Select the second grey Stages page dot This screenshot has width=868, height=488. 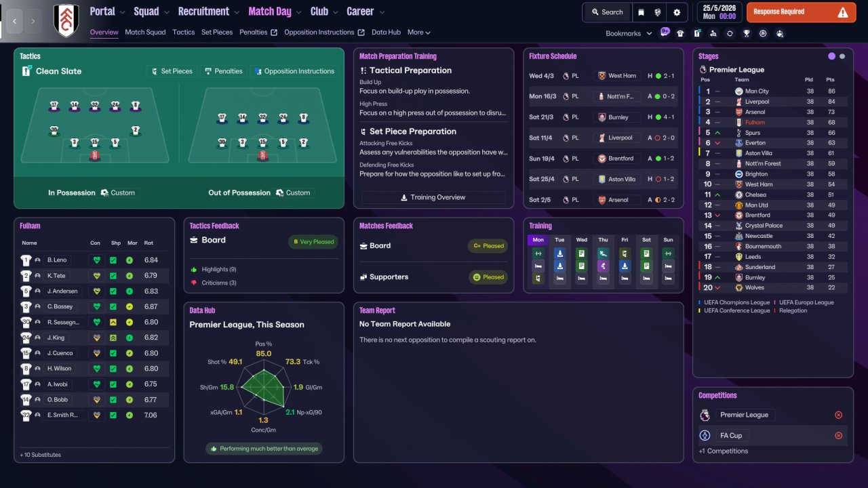pos(842,56)
